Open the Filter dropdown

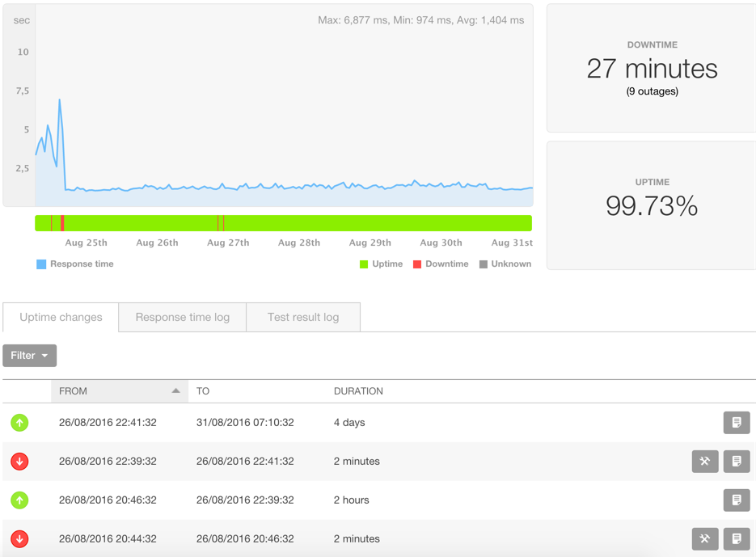[x=29, y=356]
